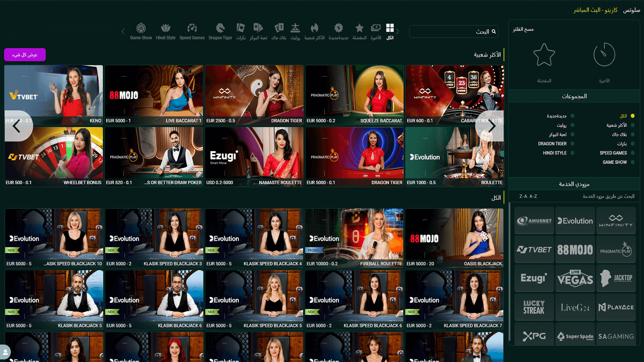Click the search magnifier icon
This screenshot has width=644, height=362.
494,31
